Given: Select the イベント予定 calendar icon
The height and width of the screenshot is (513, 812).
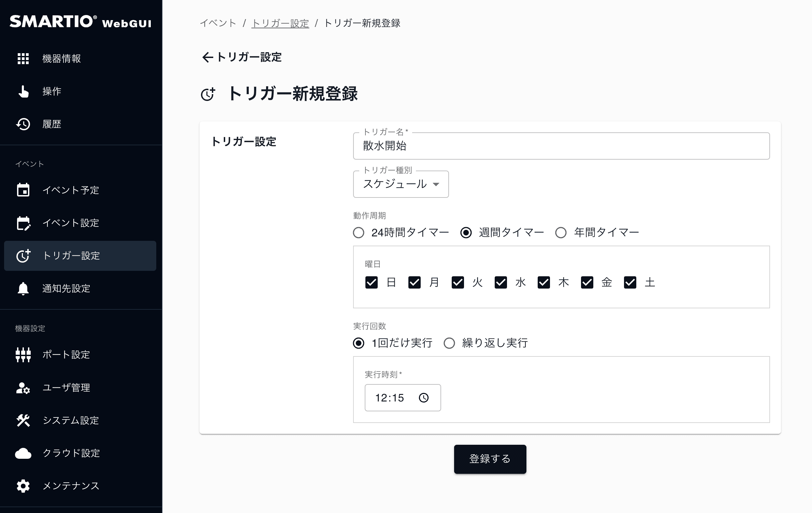Looking at the screenshot, I should 23,190.
